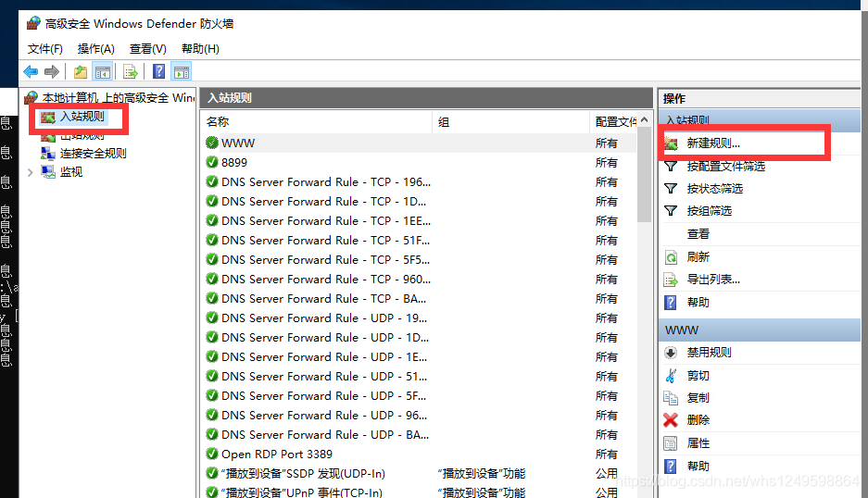
Task: Click the 导出列表 export icon in the actions pane
Action: (671, 280)
